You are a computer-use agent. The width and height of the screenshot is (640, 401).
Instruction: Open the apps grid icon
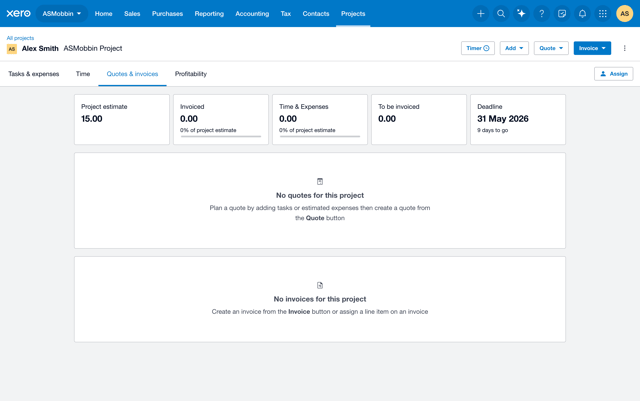(603, 13)
